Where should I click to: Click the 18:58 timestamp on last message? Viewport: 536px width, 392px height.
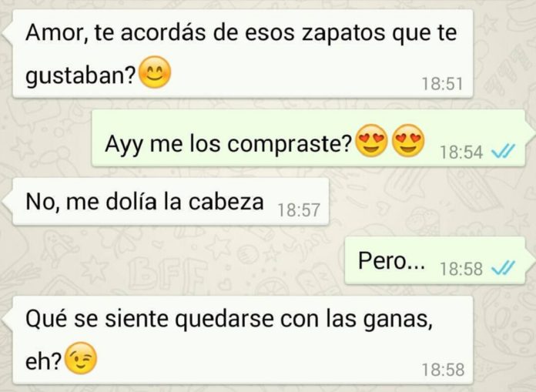[443, 370]
